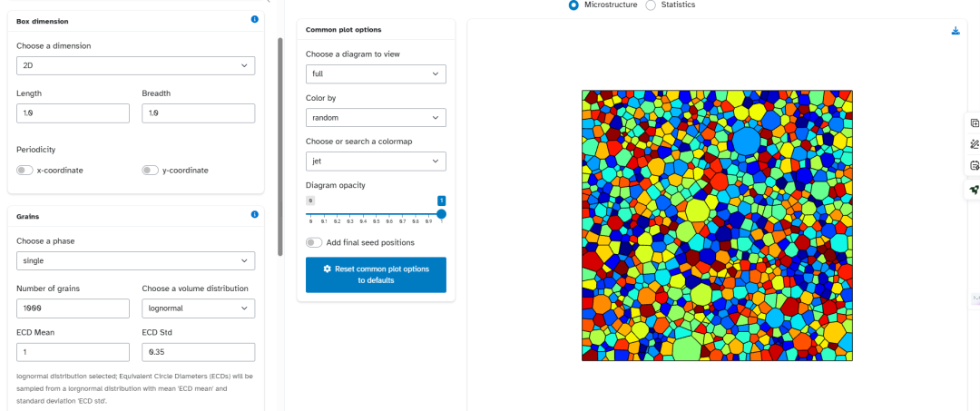Open the Color by dropdown
Screen dimensions: 980x411
pos(376,117)
